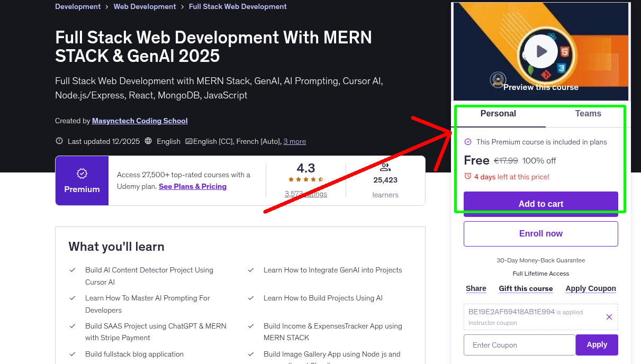Click the learners people icon
Image resolution: width=641 pixels, height=364 pixels.
click(x=385, y=168)
